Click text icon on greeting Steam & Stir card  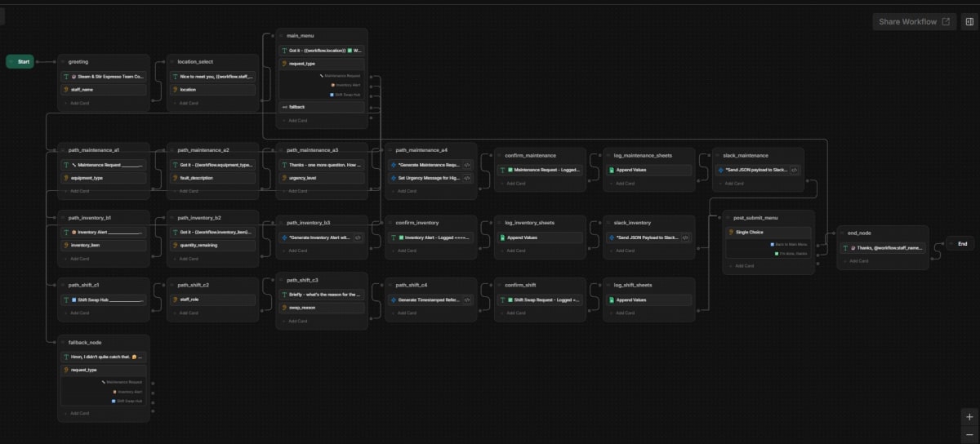66,76
